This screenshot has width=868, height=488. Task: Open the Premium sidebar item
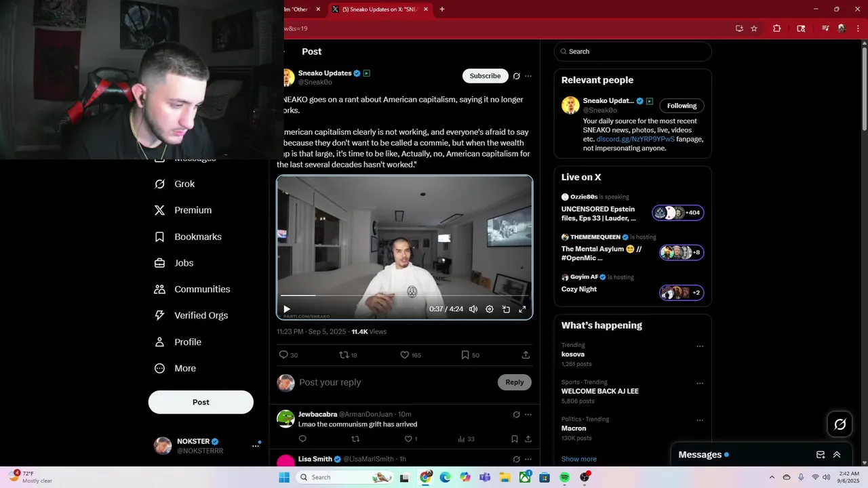[x=183, y=210]
